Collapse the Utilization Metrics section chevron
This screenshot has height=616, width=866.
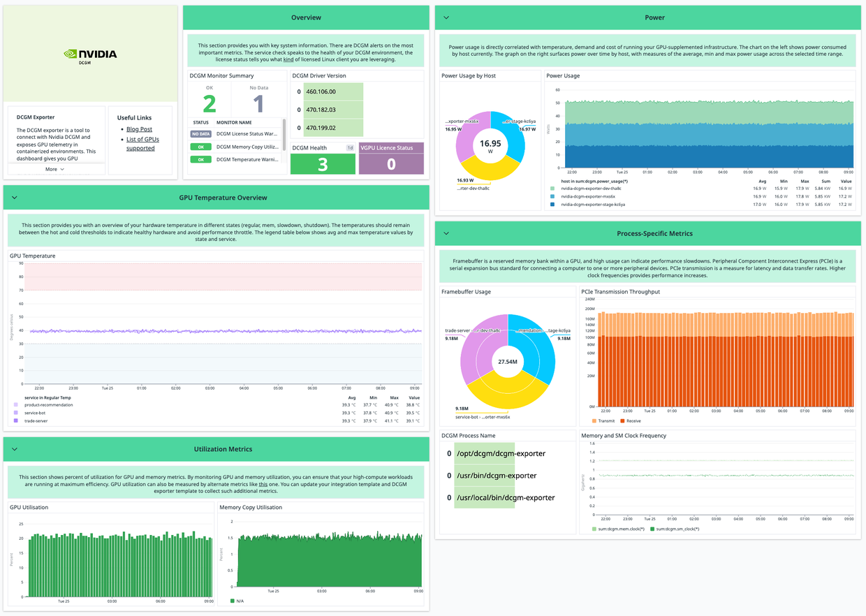point(15,449)
